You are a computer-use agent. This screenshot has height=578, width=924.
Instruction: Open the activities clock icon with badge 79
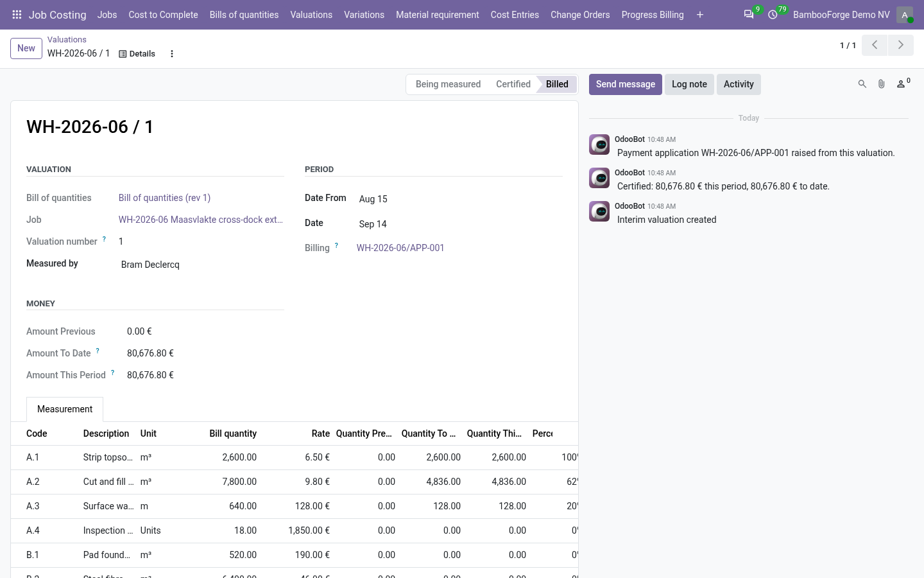(x=773, y=14)
